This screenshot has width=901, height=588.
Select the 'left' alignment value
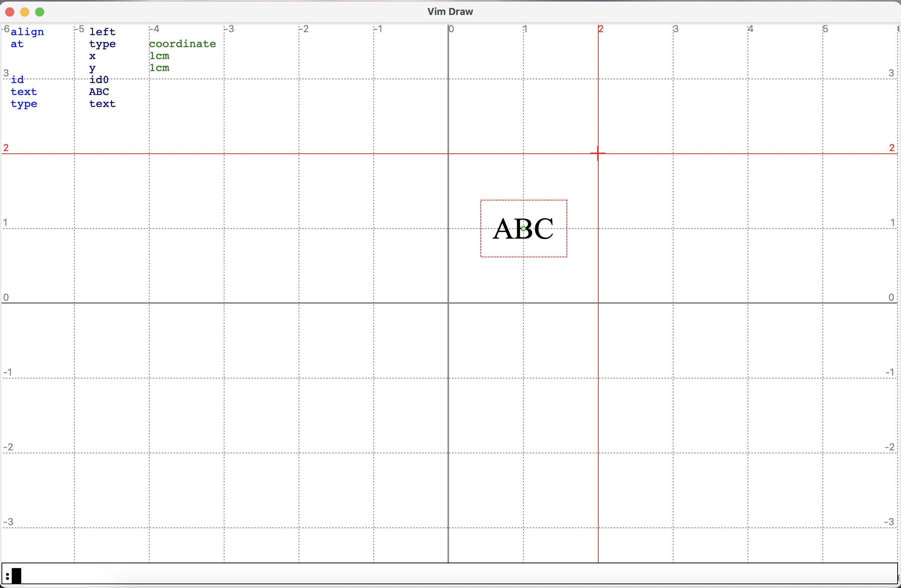(102, 32)
